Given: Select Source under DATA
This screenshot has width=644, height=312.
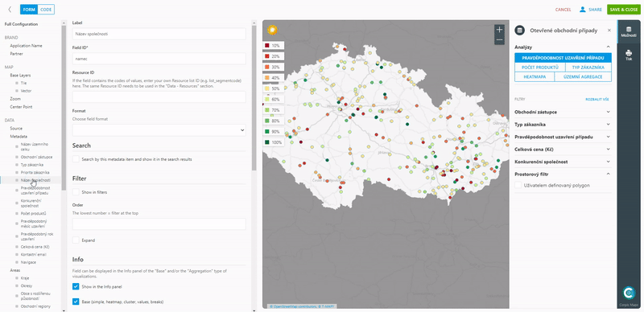Looking at the screenshot, I should tap(16, 129).
